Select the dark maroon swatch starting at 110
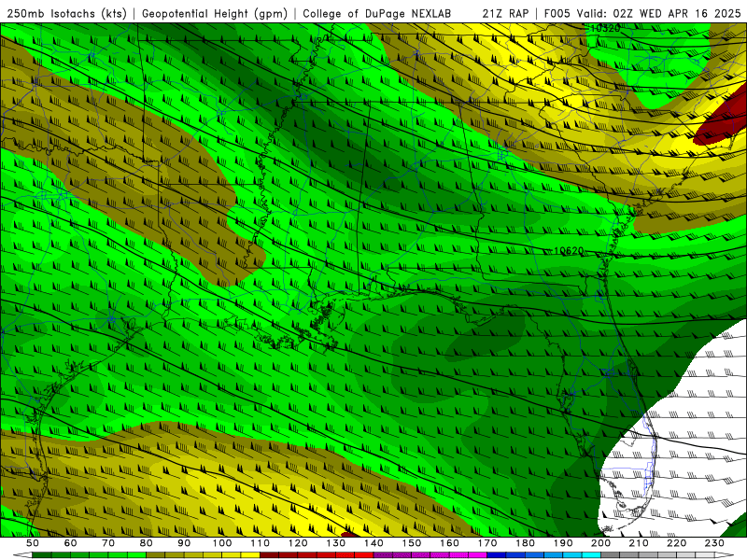This screenshot has width=747, height=560. pyautogui.click(x=269, y=555)
